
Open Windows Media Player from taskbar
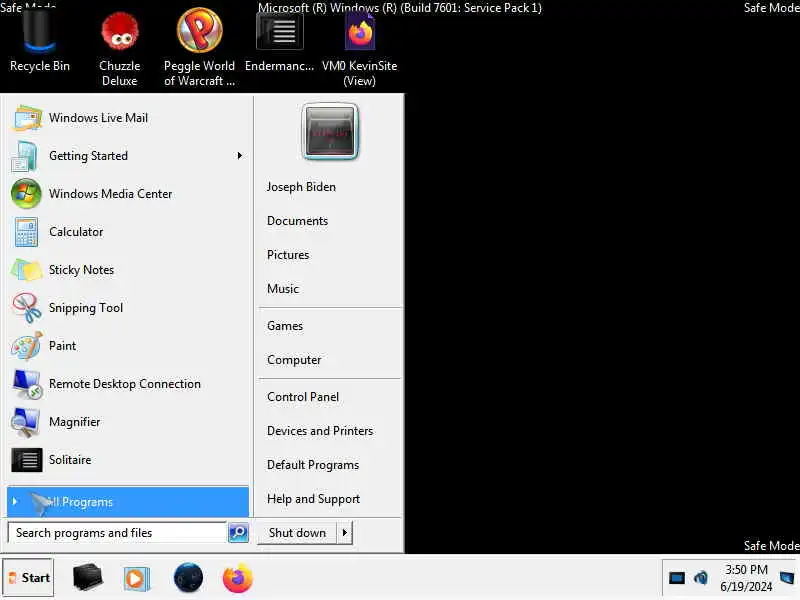(x=136, y=579)
